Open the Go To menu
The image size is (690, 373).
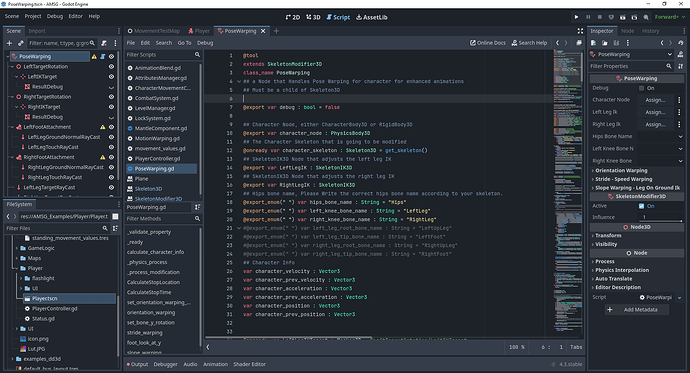click(x=184, y=43)
